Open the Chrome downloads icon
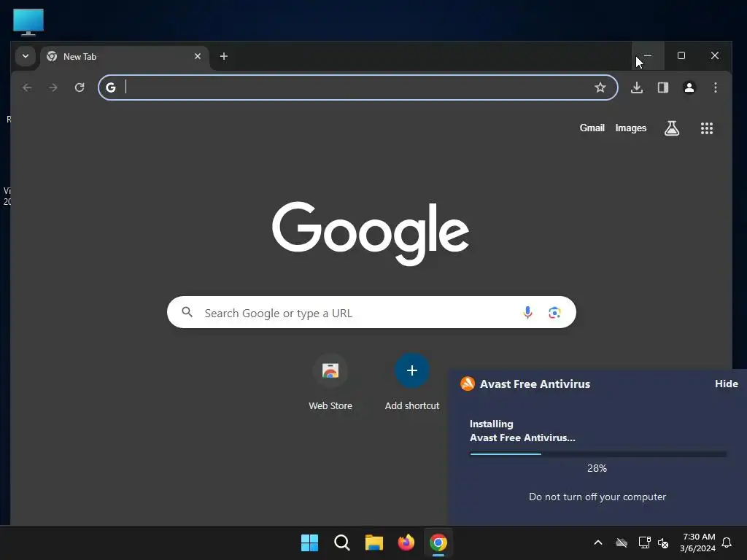Viewport: 747px width, 560px height. tap(637, 87)
